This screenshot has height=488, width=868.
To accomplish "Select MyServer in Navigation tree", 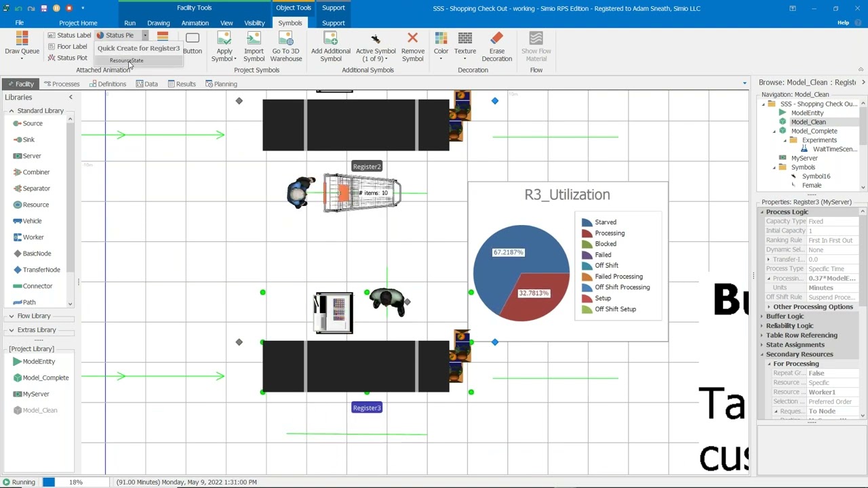I will (x=804, y=158).
